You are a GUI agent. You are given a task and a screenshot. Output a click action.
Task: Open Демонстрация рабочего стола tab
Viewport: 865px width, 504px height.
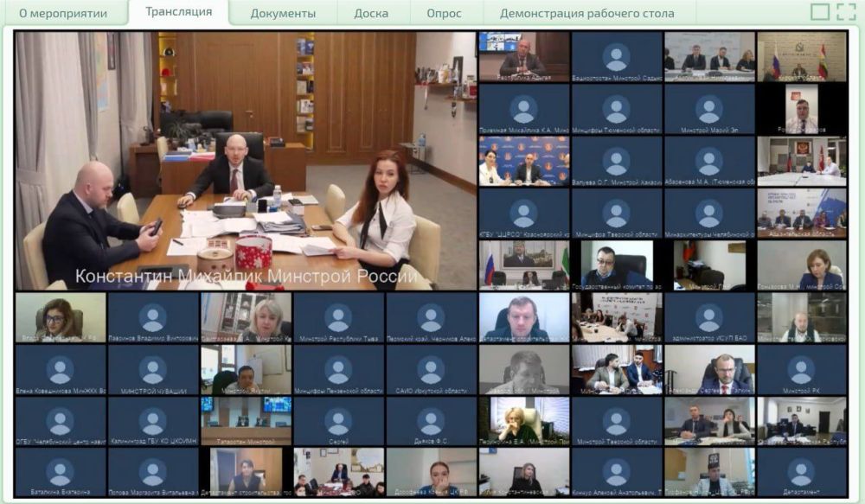(x=586, y=13)
